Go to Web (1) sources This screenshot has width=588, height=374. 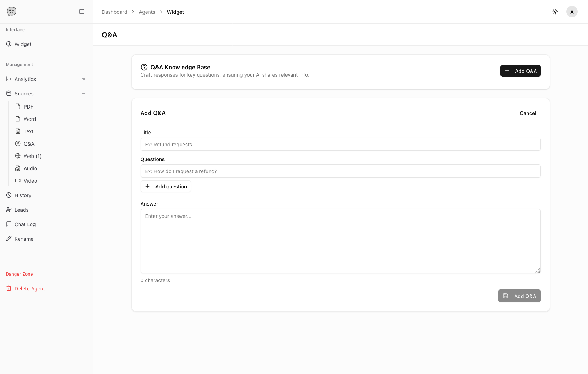coord(32,156)
